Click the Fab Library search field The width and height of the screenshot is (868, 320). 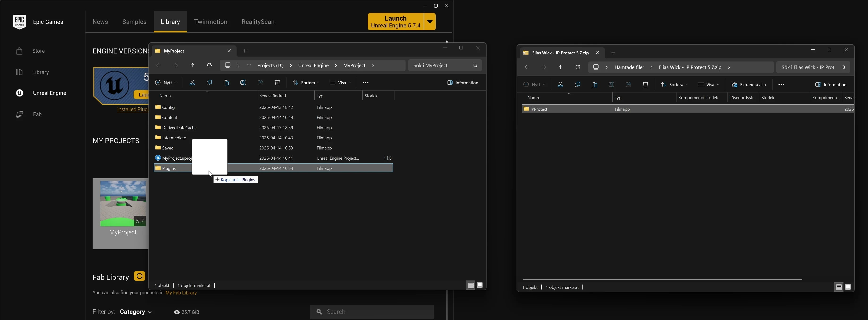[372, 312]
